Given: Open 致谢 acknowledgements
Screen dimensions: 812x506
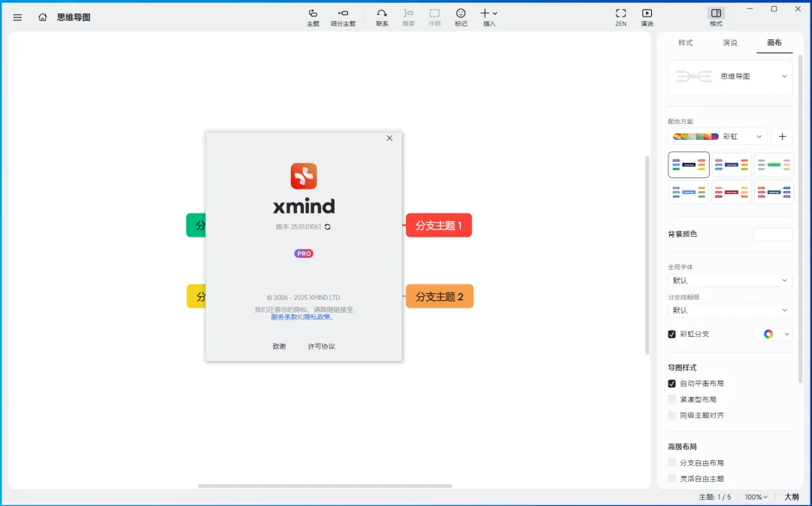Looking at the screenshot, I should coord(279,347).
